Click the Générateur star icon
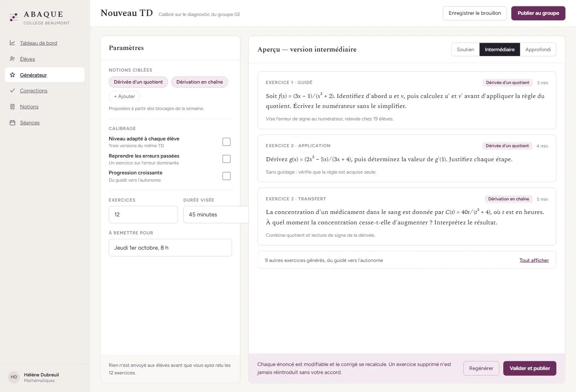The width and height of the screenshot is (576, 392). click(12, 75)
